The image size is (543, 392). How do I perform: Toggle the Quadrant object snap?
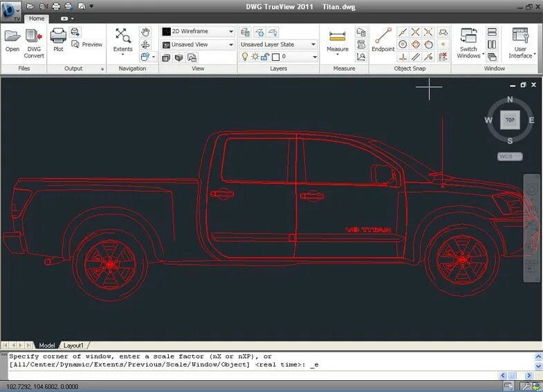(x=415, y=44)
